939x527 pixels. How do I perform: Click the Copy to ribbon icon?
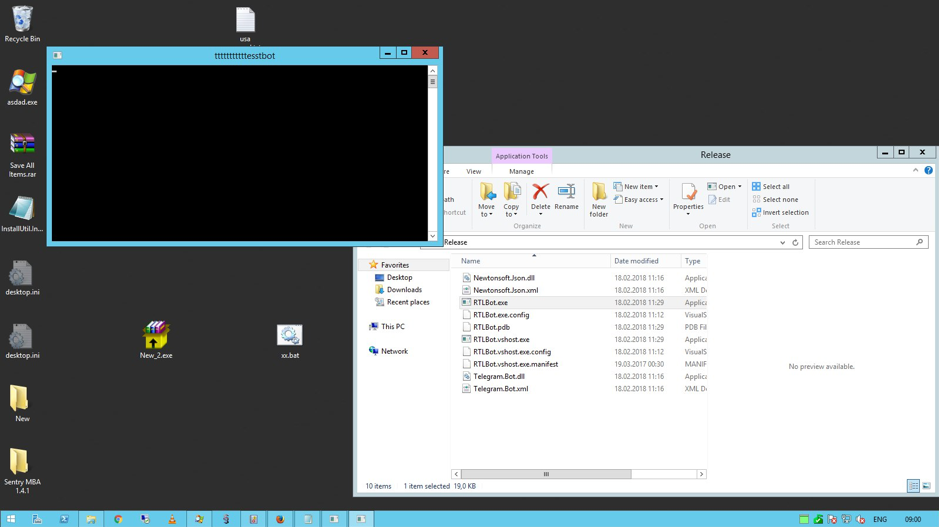coord(511,199)
